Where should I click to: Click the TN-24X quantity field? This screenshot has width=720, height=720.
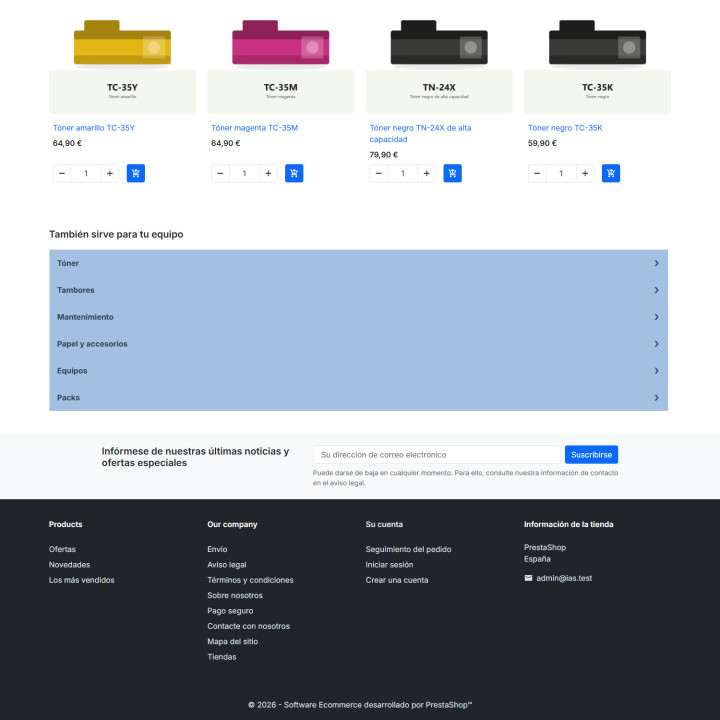tap(403, 173)
